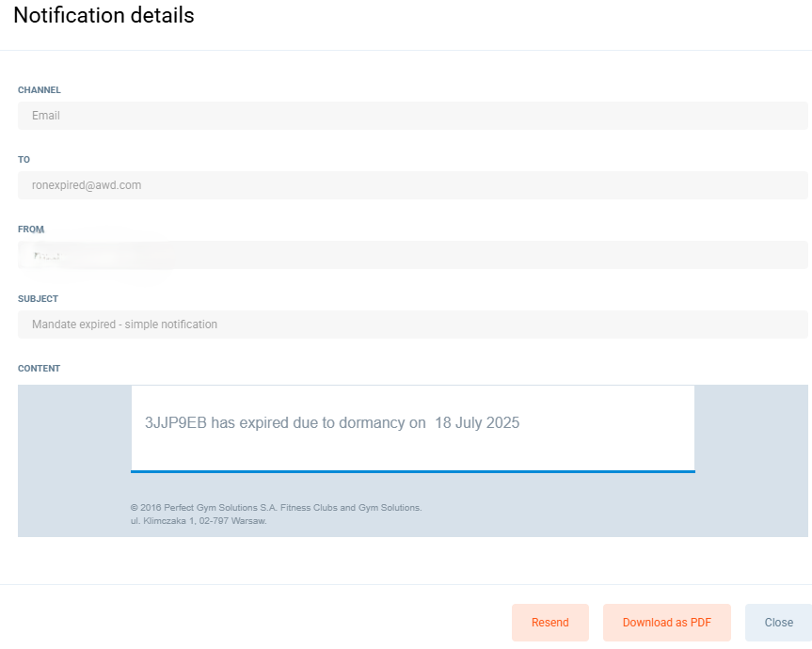Click the CHANNEL field label
The height and width of the screenshot is (649, 812).
[x=40, y=90]
